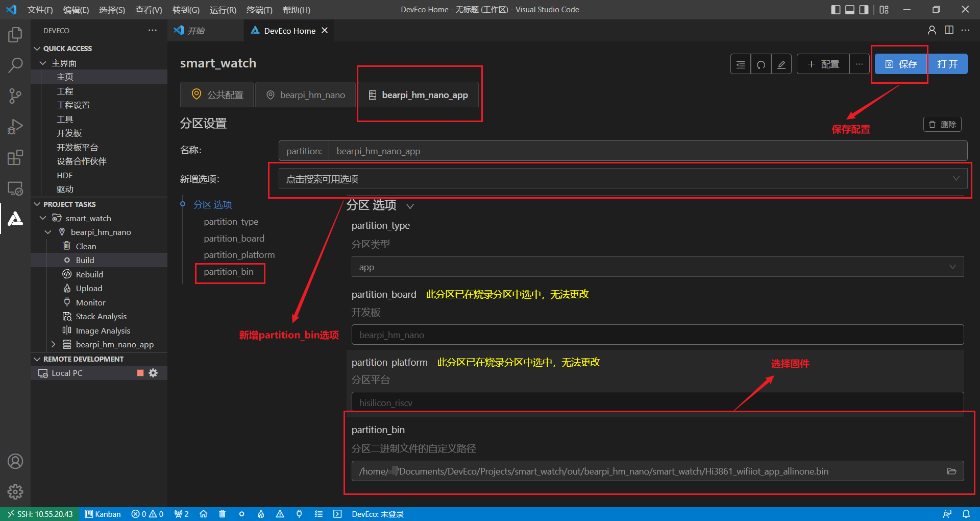Viewport: 980px width, 521px height.
Task: Browse for partition_bin file with folder icon
Action: click(x=952, y=471)
